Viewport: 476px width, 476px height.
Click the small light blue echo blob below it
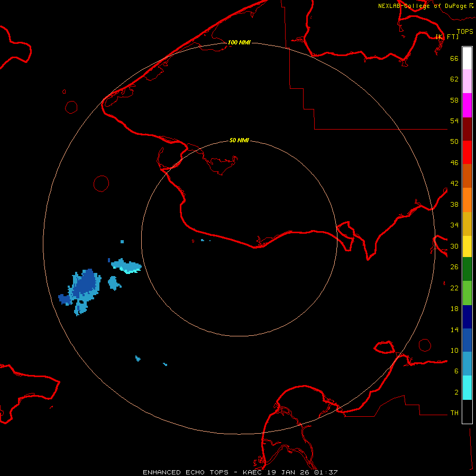(114, 283)
